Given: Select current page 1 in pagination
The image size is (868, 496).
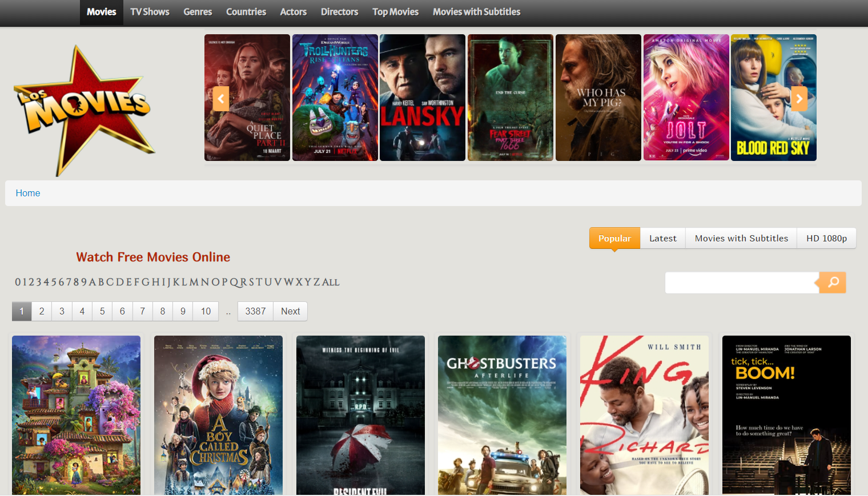Looking at the screenshot, I should point(22,312).
